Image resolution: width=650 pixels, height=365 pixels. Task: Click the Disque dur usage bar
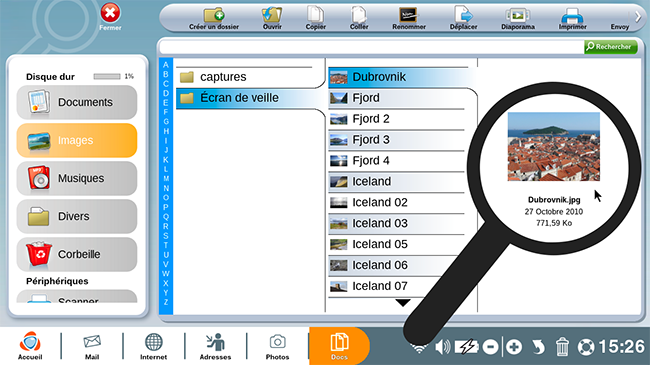107,76
